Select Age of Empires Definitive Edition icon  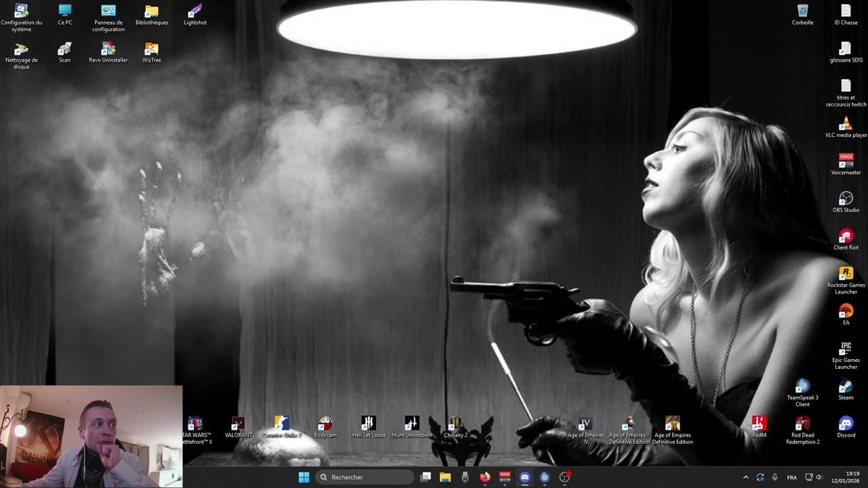click(672, 430)
